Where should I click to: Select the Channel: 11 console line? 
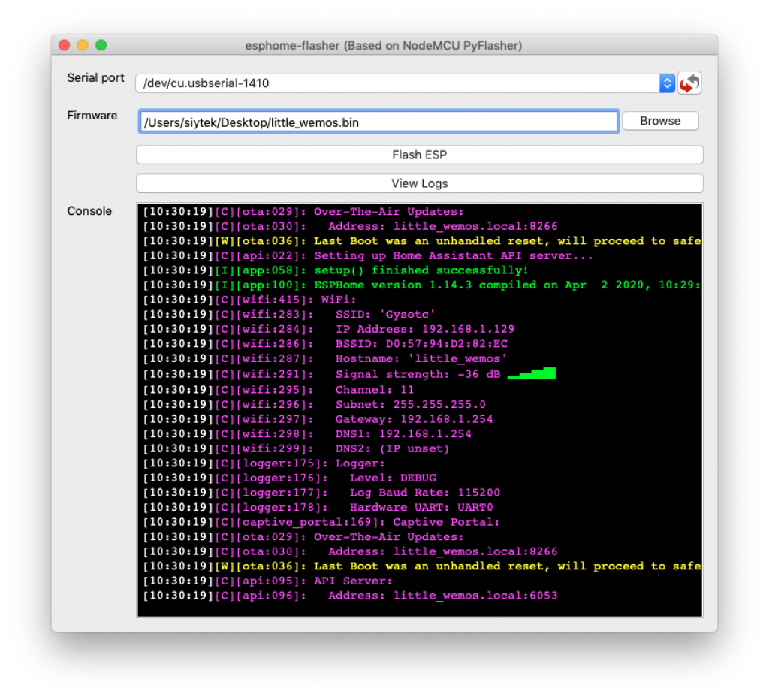click(278, 390)
